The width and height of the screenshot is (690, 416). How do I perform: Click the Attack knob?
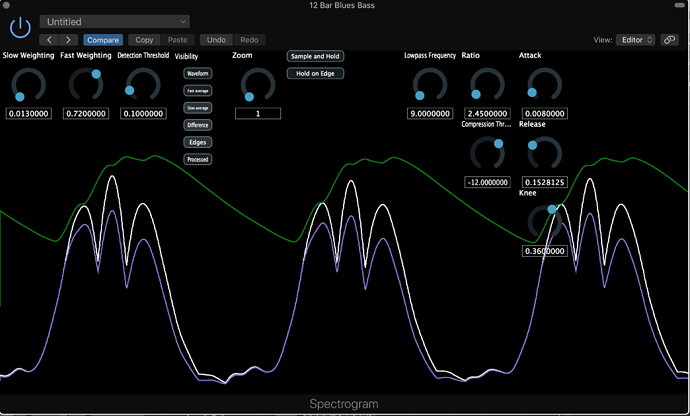click(545, 85)
